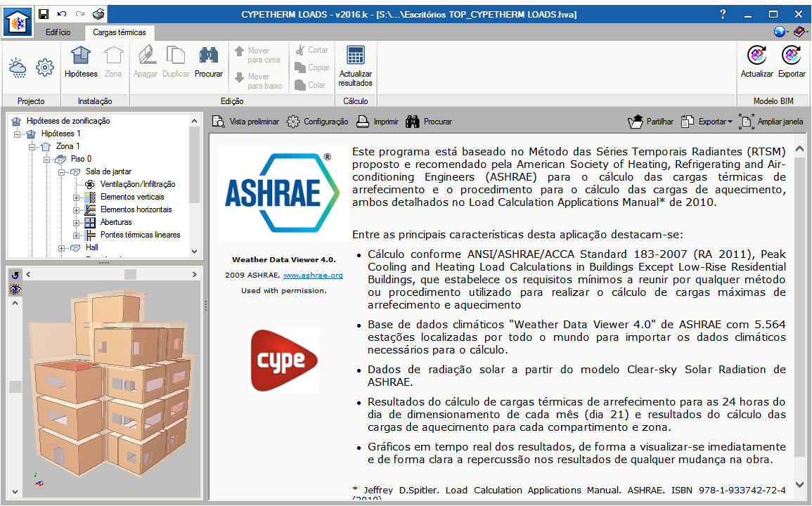Click the vertical scroll thumb beside 3D view
The image size is (812, 506).
point(15,387)
